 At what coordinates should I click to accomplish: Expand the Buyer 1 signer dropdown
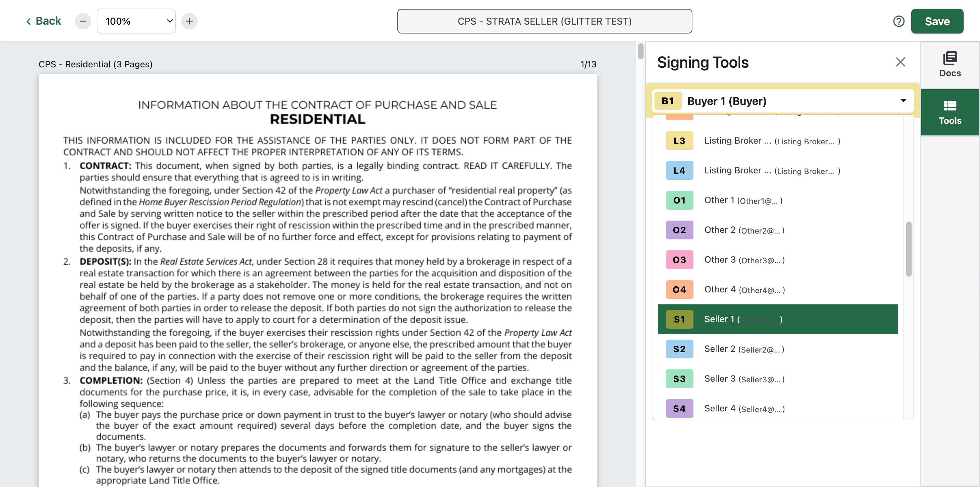783,101
